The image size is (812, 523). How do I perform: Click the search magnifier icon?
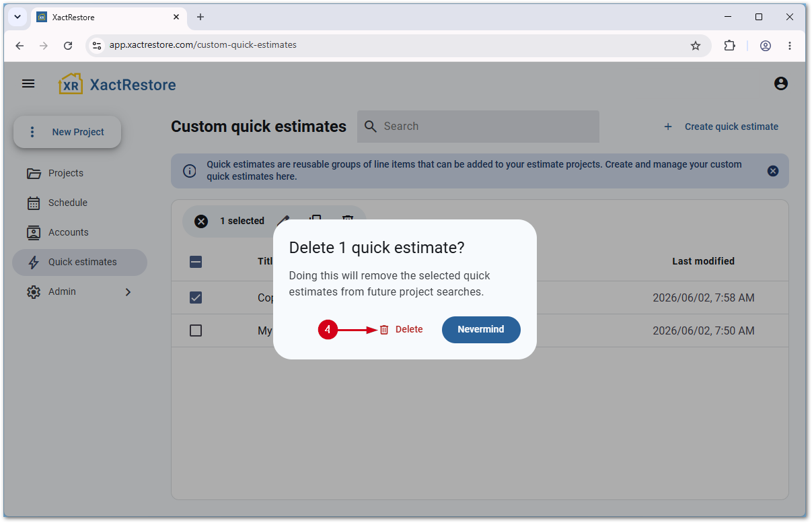370,127
